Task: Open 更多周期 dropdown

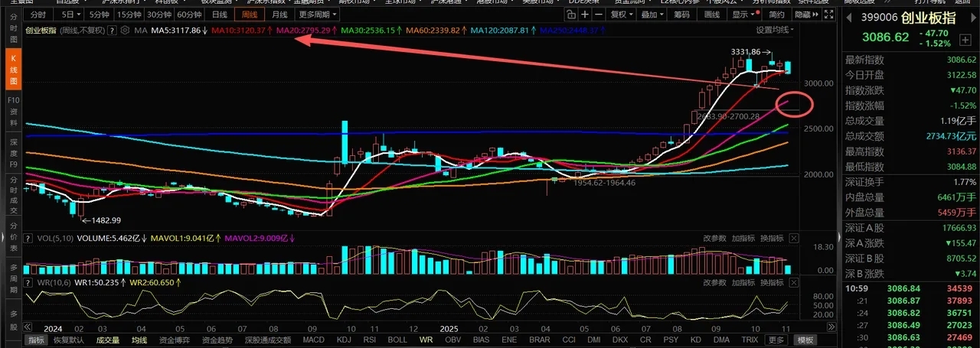Action: [x=316, y=15]
